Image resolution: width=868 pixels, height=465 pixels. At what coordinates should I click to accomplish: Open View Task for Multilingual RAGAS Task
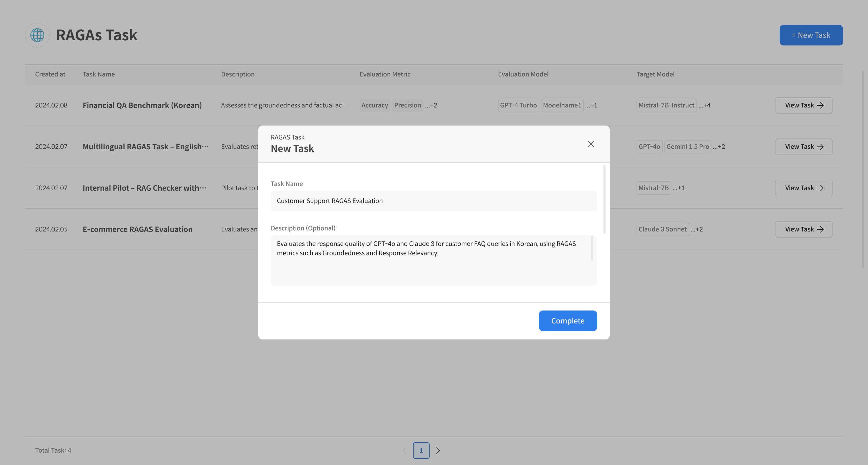[x=803, y=146]
